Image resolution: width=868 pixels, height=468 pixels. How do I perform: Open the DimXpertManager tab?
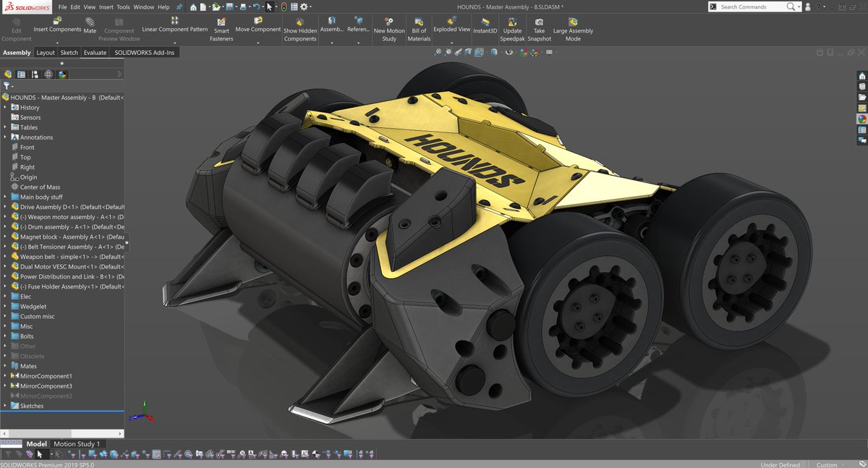[48, 74]
